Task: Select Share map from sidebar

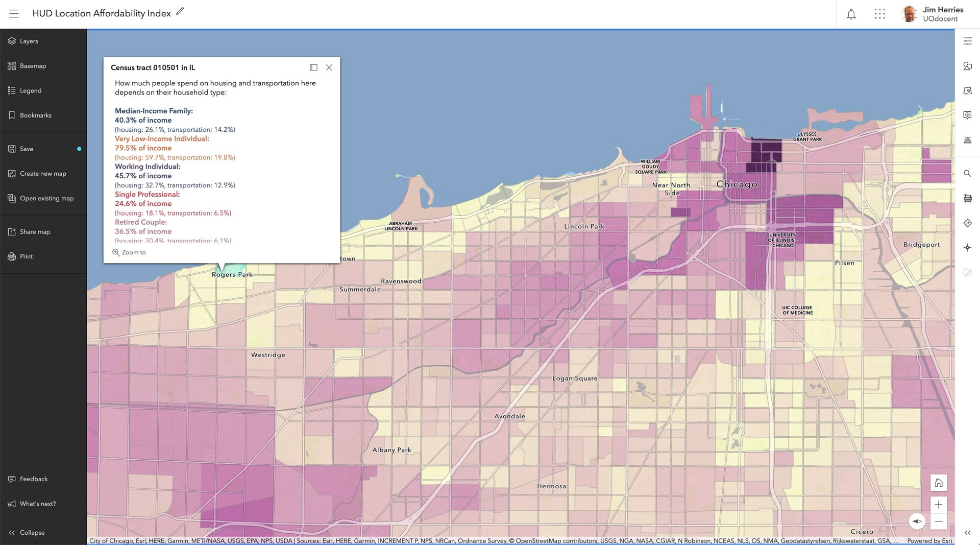Action: [x=35, y=232]
